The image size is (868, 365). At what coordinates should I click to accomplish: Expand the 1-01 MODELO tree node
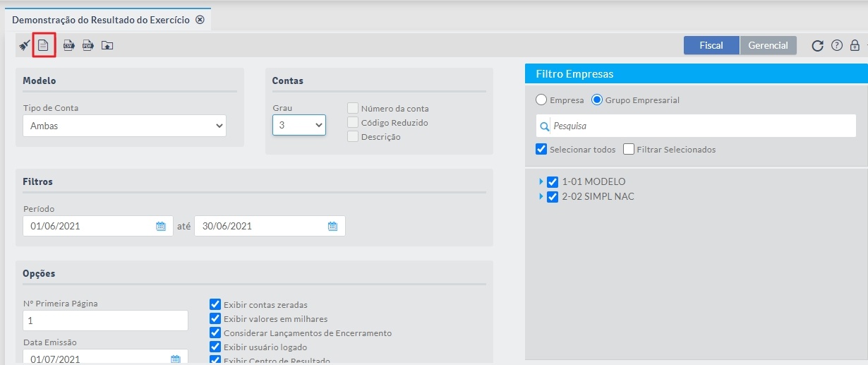point(541,181)
